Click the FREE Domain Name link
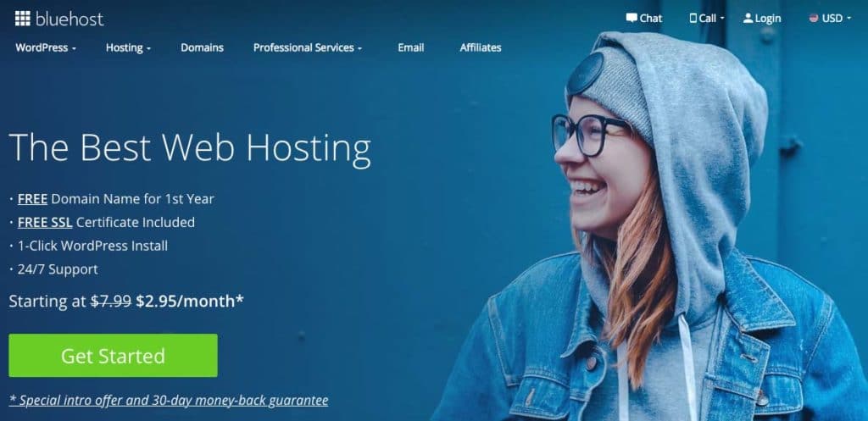The image size is (868, 421). (32, 198)
